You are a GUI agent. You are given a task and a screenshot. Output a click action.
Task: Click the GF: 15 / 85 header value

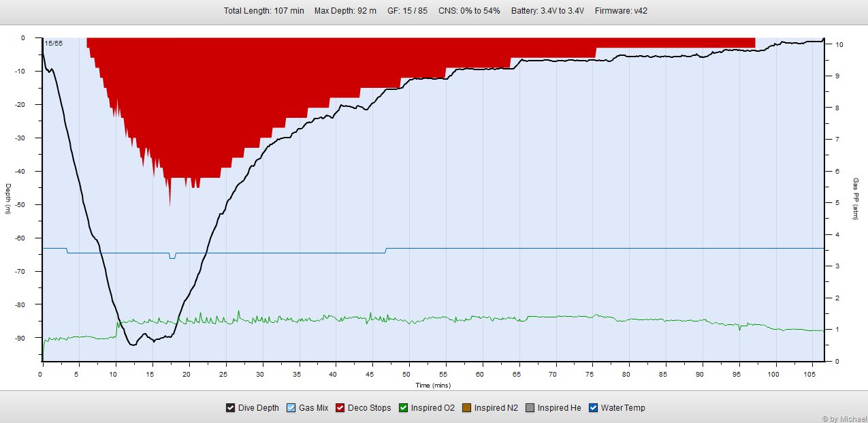408,11
